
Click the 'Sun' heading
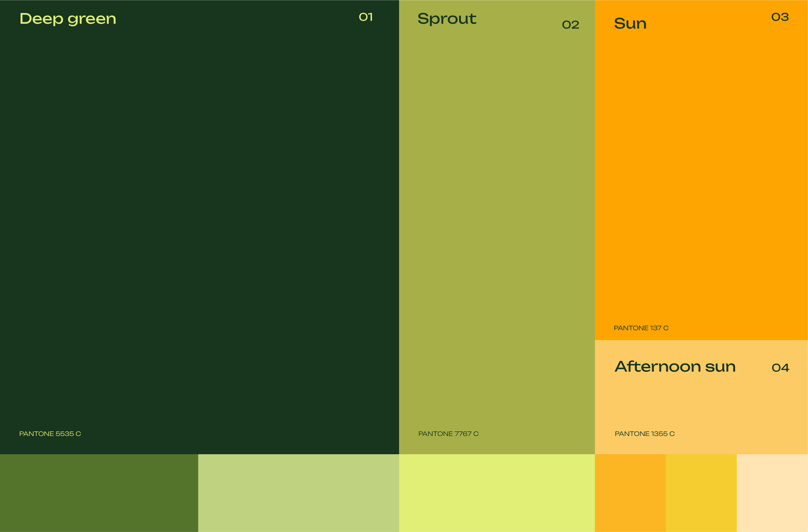click(x=630, y=24)
